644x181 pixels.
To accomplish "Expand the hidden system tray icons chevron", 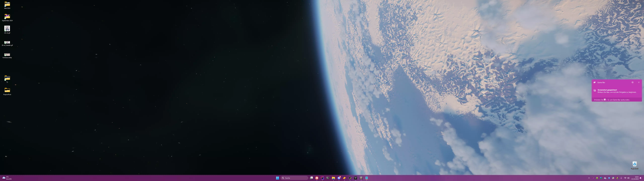I will (589, 178).
